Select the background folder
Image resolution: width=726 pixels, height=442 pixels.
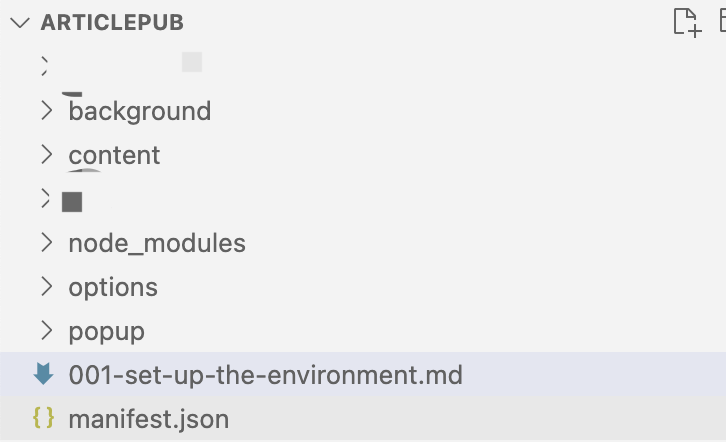(140, 112)
